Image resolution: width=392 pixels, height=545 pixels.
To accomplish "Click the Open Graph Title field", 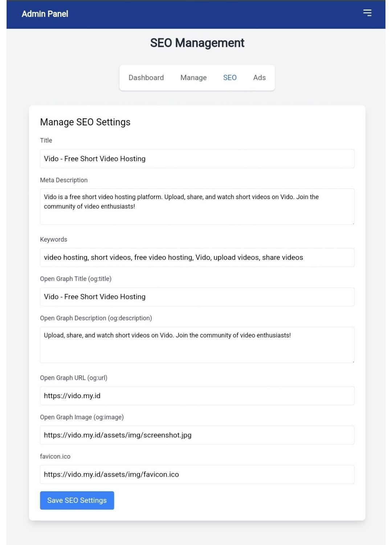I will (x=197, y=297).
